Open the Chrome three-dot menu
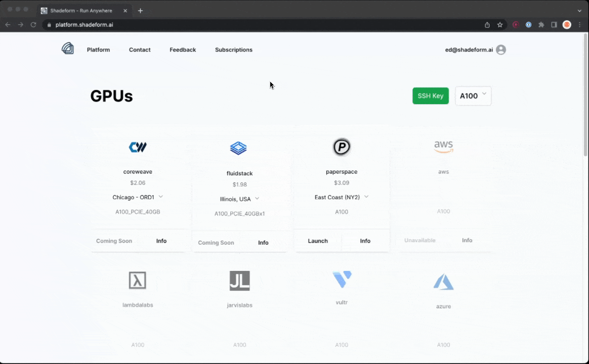 click(579, 25)
